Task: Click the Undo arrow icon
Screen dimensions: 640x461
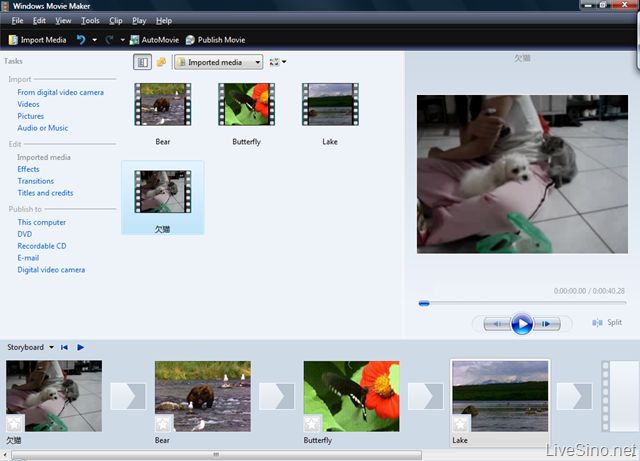Action: click(x=81, y=40)
